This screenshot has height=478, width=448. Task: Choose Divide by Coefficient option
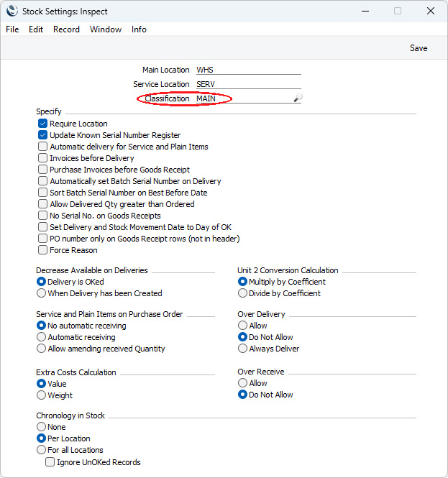(x=242, y=293)
